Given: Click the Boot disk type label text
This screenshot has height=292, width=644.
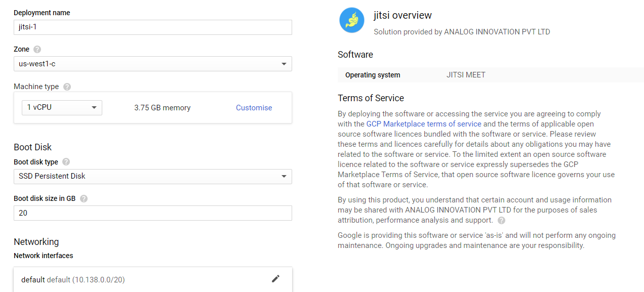Looking at the screenshot, I should coord(36,162).
